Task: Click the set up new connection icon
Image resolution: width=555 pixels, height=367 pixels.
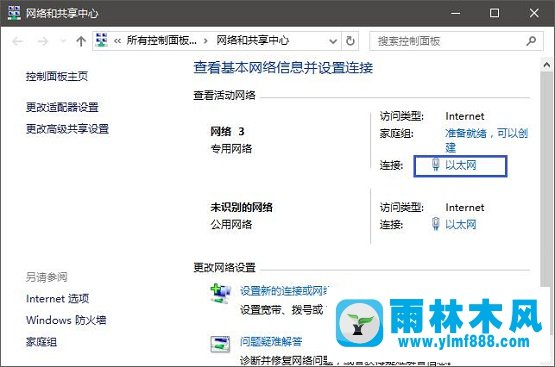Action: point(220,294)
